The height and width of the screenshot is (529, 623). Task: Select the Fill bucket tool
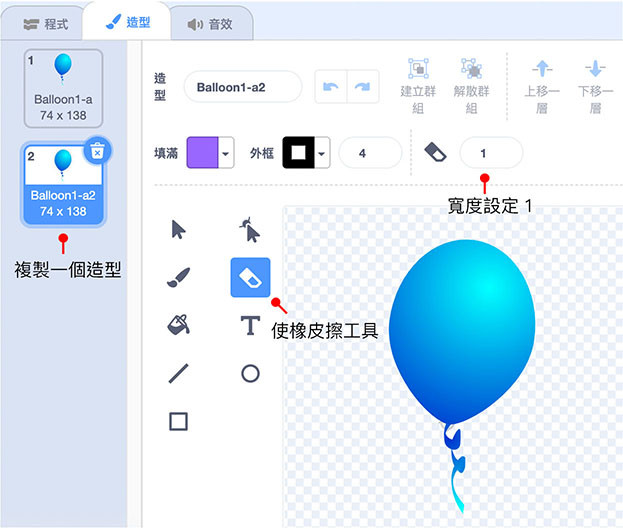tap(178, 325)
